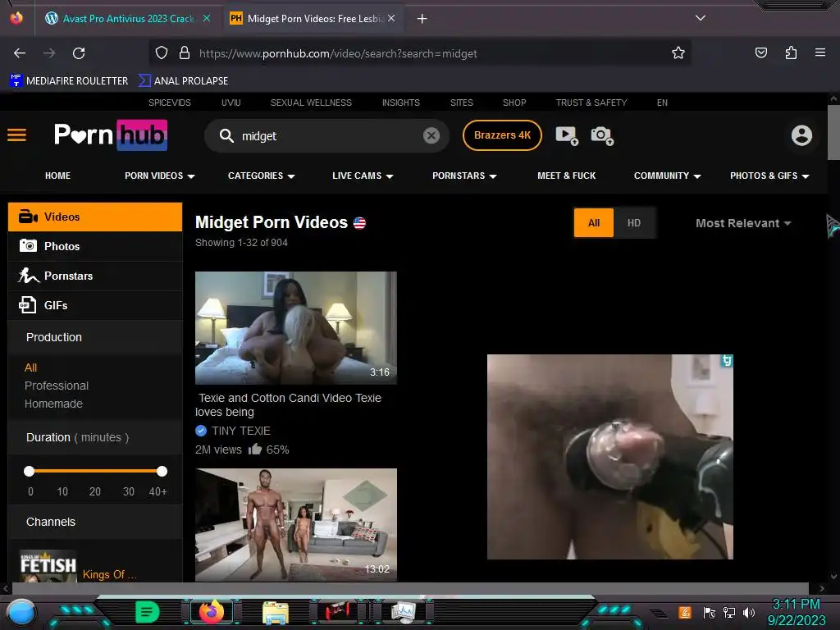
Task: Open the video thumbnail with 3:16 duration
Action: [x=295, y=328]
